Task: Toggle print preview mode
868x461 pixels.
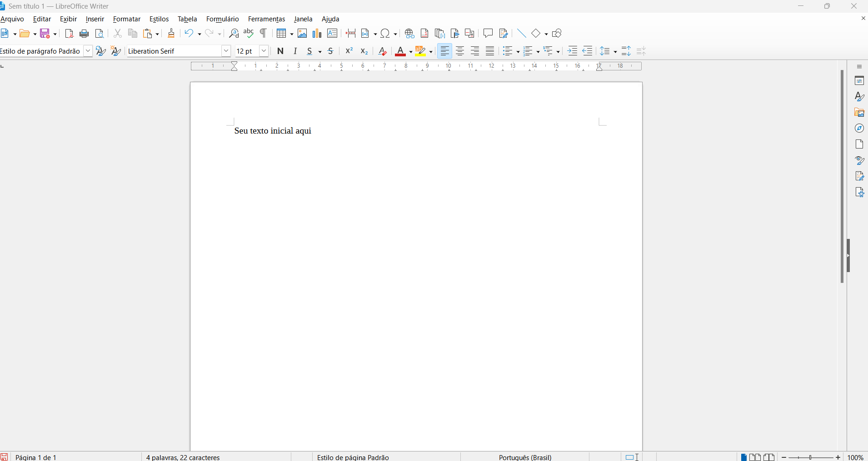Action: [x=100, y=33]
